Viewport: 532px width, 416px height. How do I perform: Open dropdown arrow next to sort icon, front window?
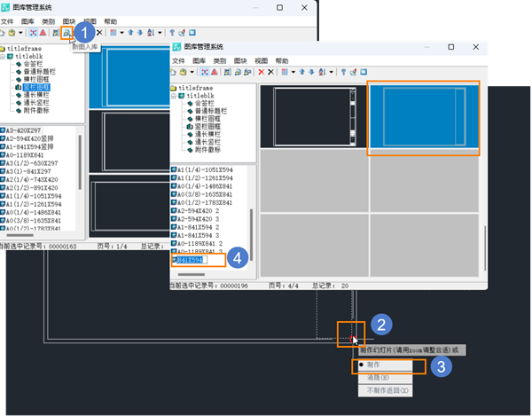pyautogui.click(x=331, y=72)
